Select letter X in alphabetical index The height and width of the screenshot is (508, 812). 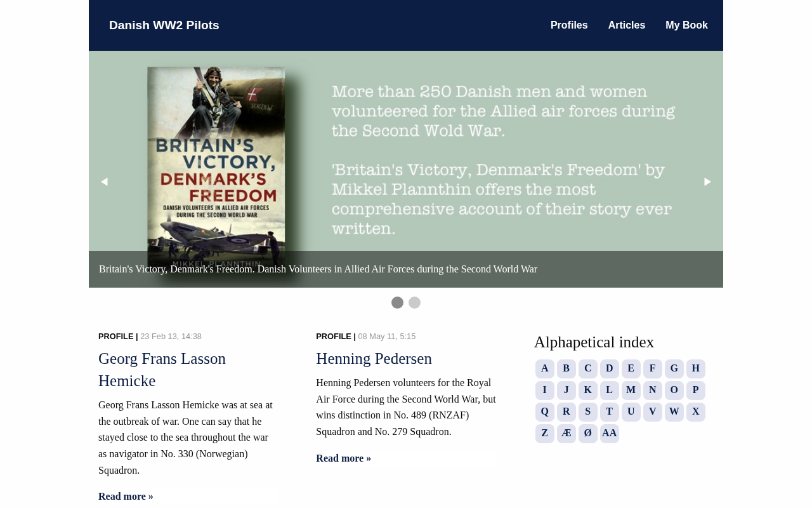[696, 412]
